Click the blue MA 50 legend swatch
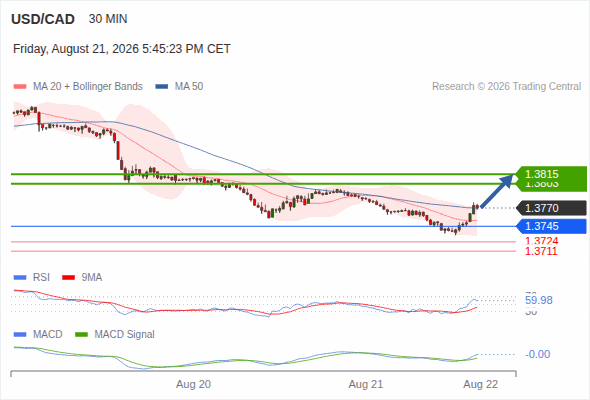 (162, 87)
